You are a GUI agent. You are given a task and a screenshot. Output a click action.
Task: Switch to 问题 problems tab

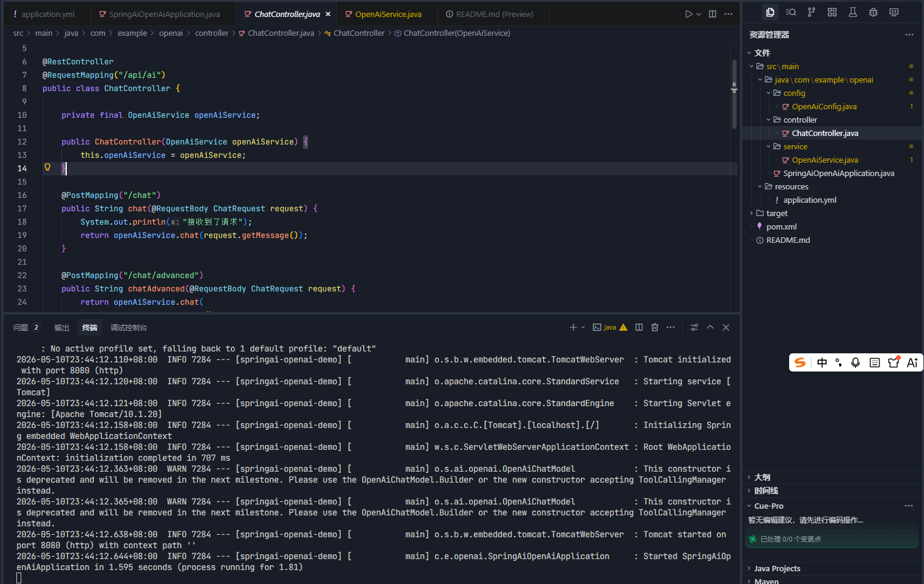click(x=26, y=327)
